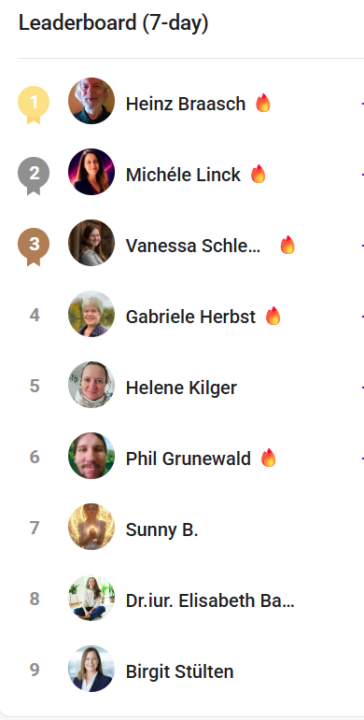Click the flame icon next to Vanessa Schle…

[287, 245]
